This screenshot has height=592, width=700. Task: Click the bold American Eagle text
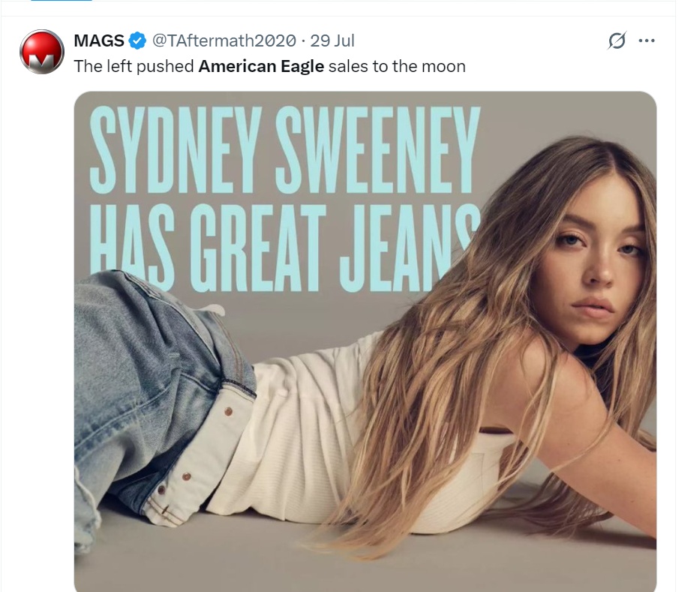(261, 66)
